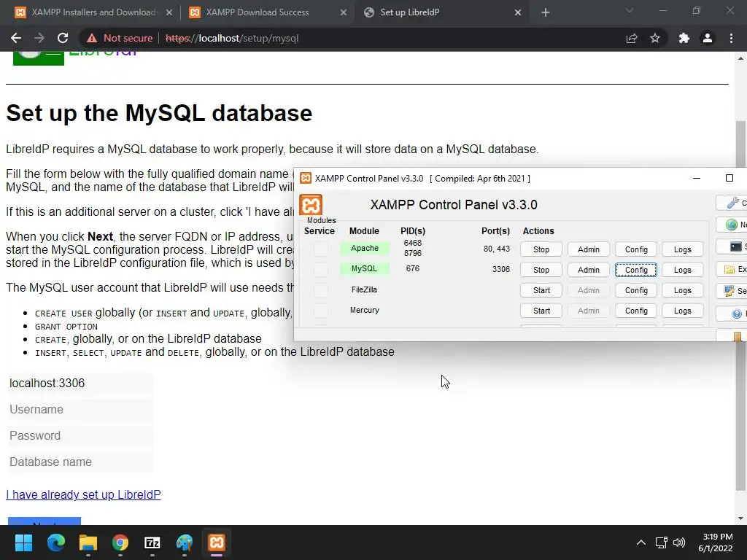Open MySQL Admin
This screenshot has width=747, height=560.
[x=589, y=270]
